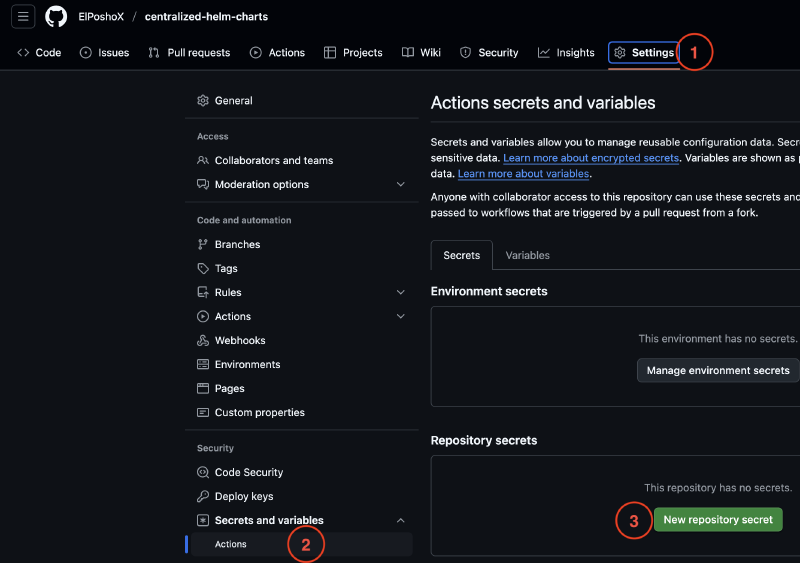Viewport: 800px width, 563px height.
Task: Click the play icon beside top Actions tab
Action: (256, 53)
